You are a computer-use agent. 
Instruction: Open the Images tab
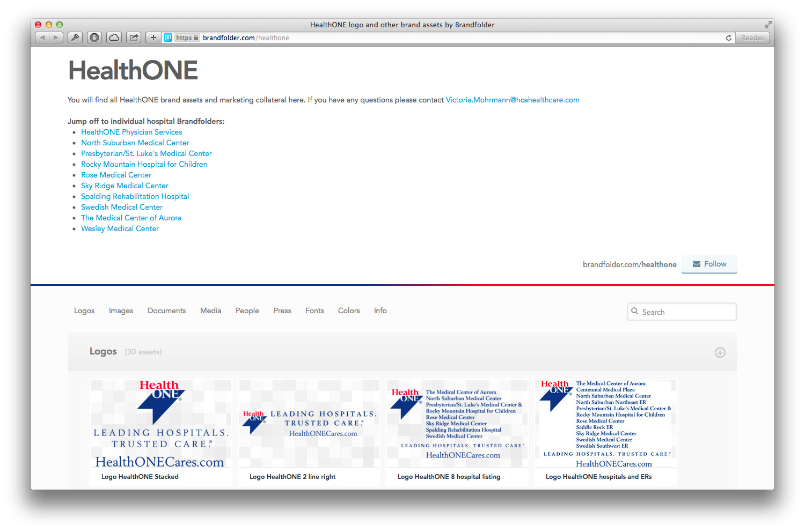click(x=121, y=311)
